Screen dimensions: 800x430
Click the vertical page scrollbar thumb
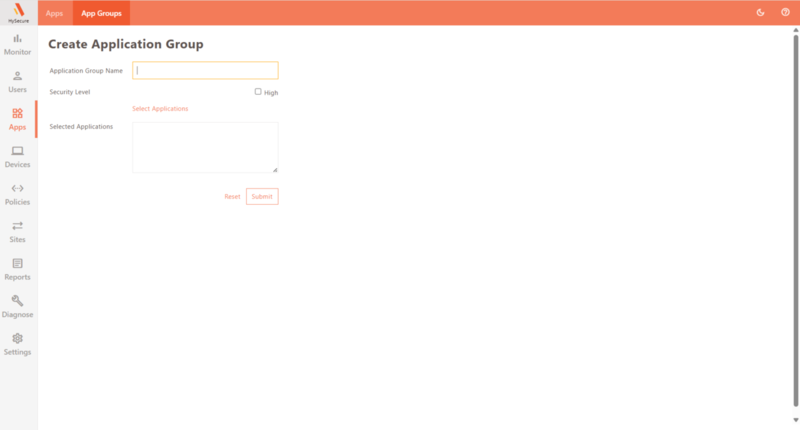point(795,220)
